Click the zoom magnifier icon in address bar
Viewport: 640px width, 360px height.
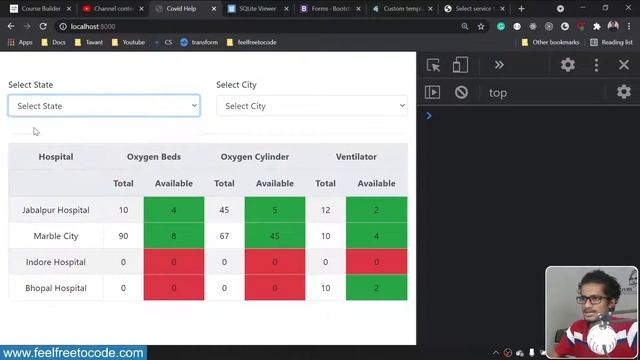click(464, 26)
